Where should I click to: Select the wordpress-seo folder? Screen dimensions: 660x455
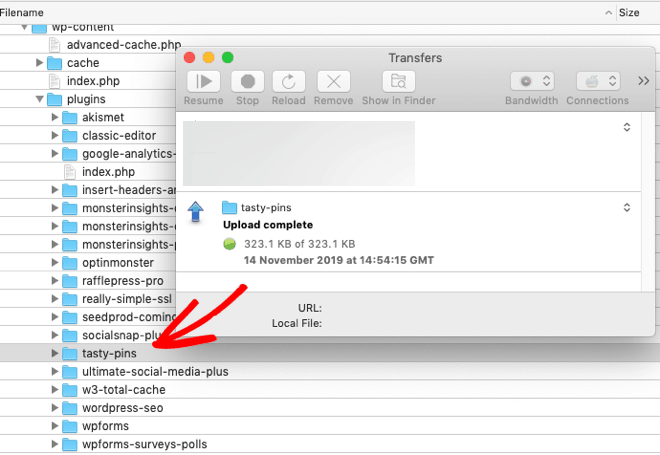[x=122, y=408]
